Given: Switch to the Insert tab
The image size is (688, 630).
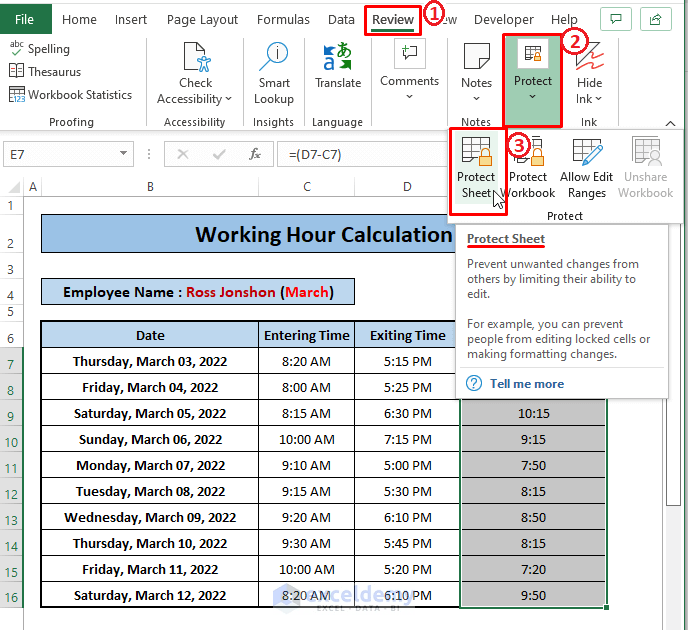Looking at the screenshot, I should (x=131, y=19).
